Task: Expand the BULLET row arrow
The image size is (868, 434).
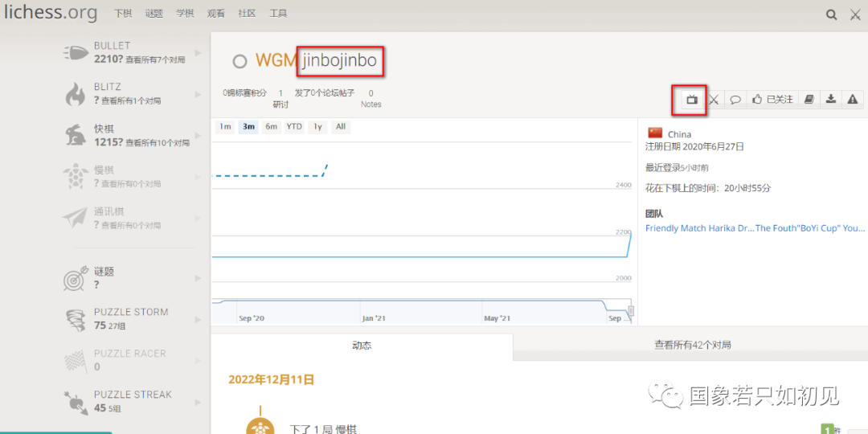Action: click(198, 53)
